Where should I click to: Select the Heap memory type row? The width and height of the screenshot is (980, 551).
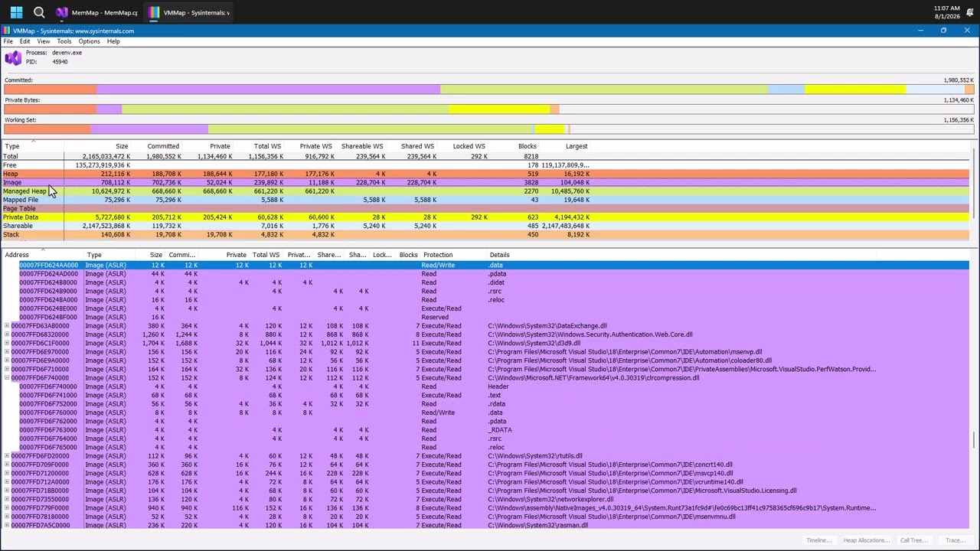486,174
